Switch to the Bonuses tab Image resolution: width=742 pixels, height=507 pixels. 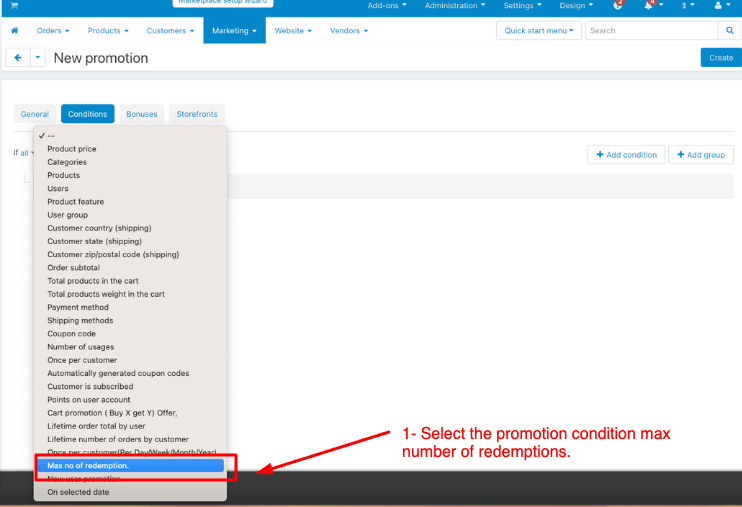(x=141, y=114)
